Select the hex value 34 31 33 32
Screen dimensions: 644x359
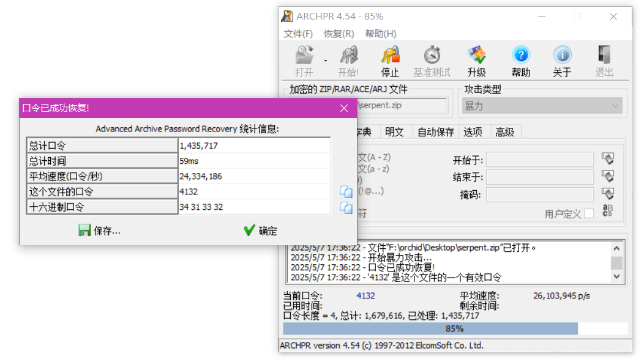254,207
